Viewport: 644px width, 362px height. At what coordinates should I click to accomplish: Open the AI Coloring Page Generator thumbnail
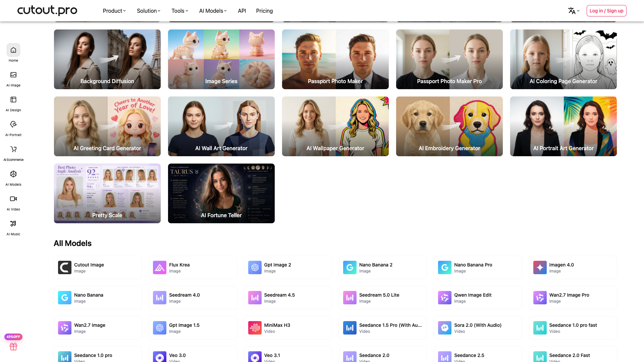563,59
